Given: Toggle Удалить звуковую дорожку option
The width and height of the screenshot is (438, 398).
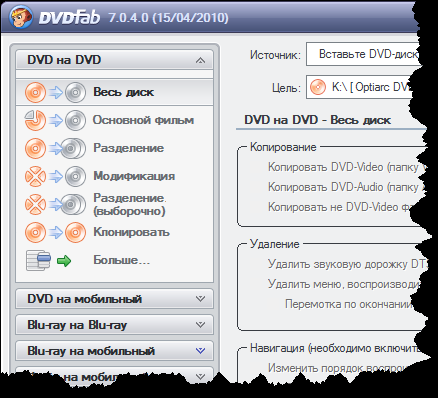Looking at the screenshot, I should [347, 264].
